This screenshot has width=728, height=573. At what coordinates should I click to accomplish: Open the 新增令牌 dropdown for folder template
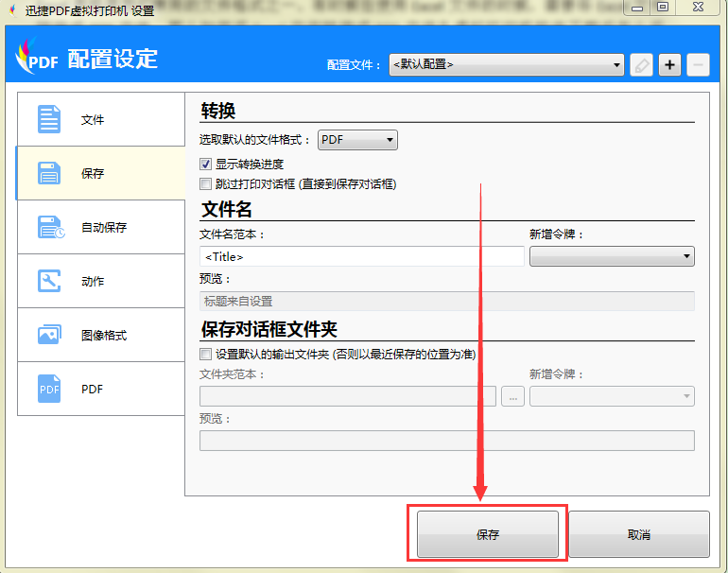coord(612,396)
